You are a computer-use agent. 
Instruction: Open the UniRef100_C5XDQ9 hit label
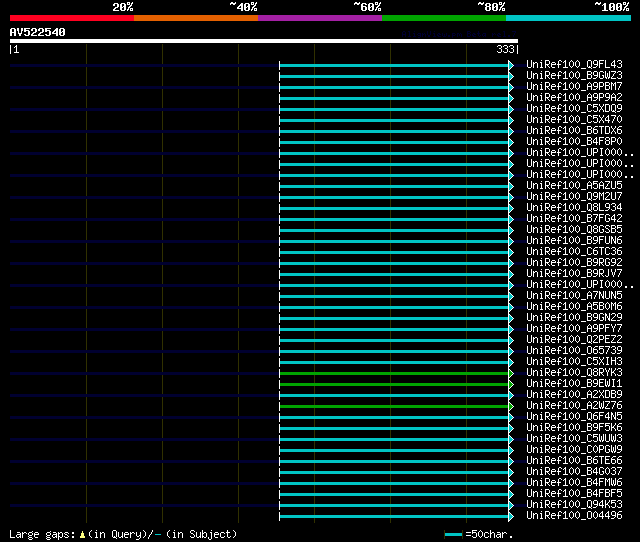coord(574,108)
